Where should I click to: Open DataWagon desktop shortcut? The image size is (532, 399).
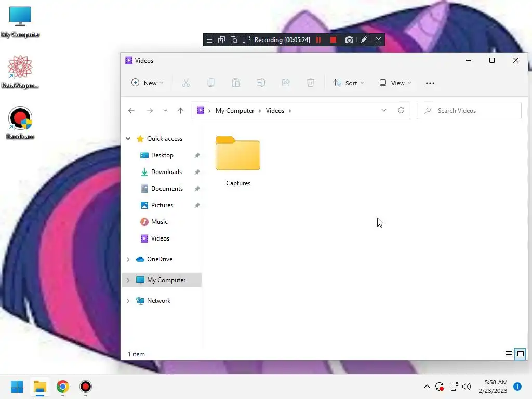20,72
